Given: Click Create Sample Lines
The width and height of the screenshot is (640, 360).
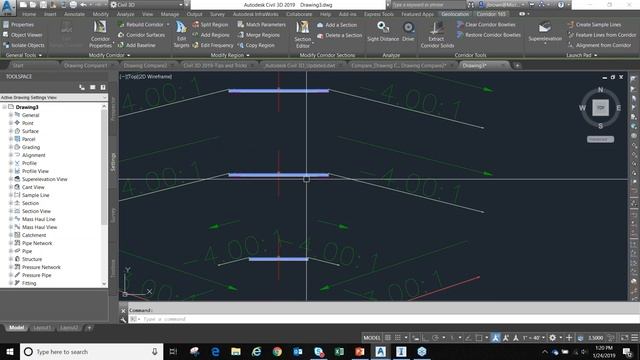Looking at the screenshot, I should [x=594, y=24].
